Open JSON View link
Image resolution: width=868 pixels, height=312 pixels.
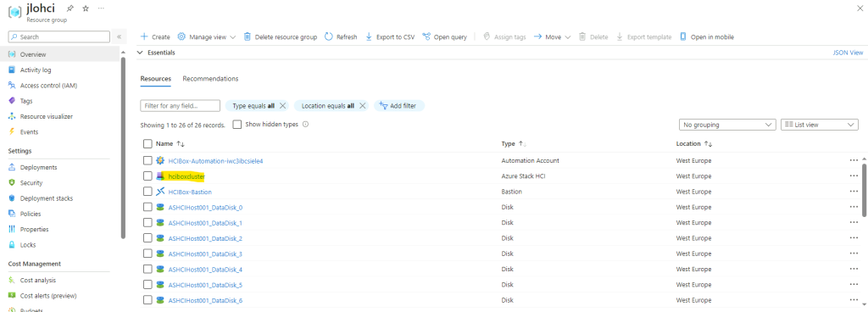[848, 53]
